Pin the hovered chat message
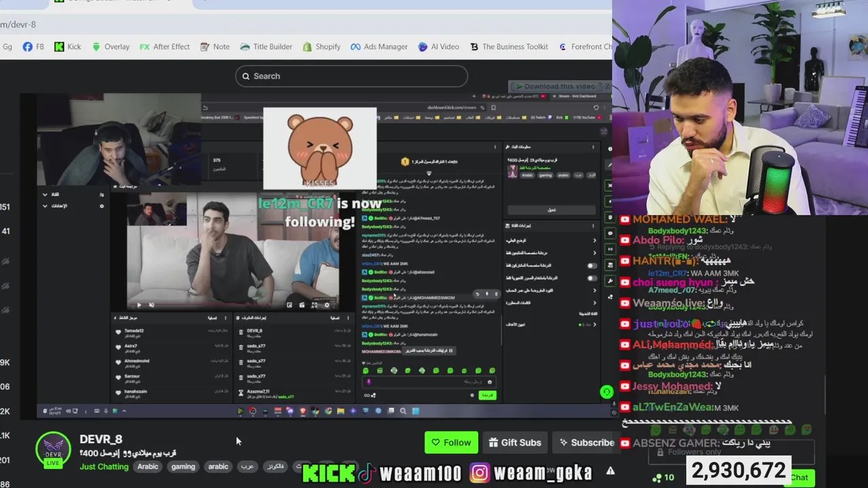The height and width of the screenshot is (488, 868). point(487,294)
